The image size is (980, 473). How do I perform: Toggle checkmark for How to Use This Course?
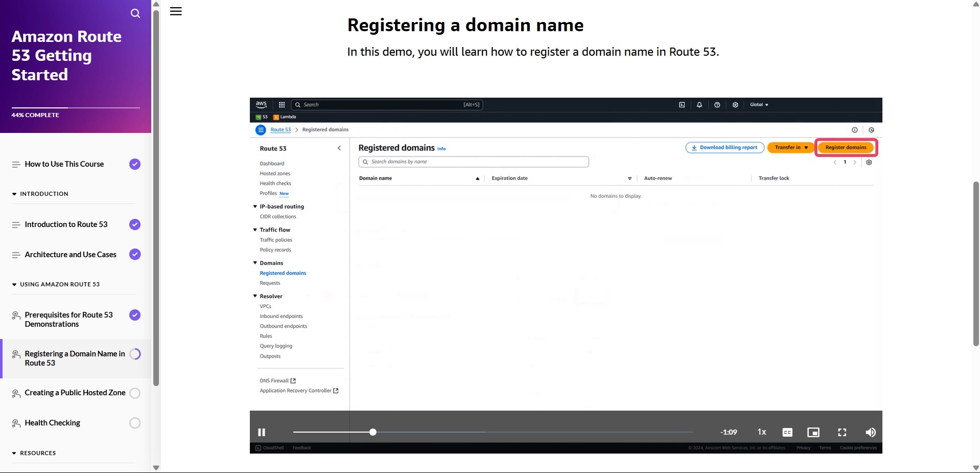[135, 164]
